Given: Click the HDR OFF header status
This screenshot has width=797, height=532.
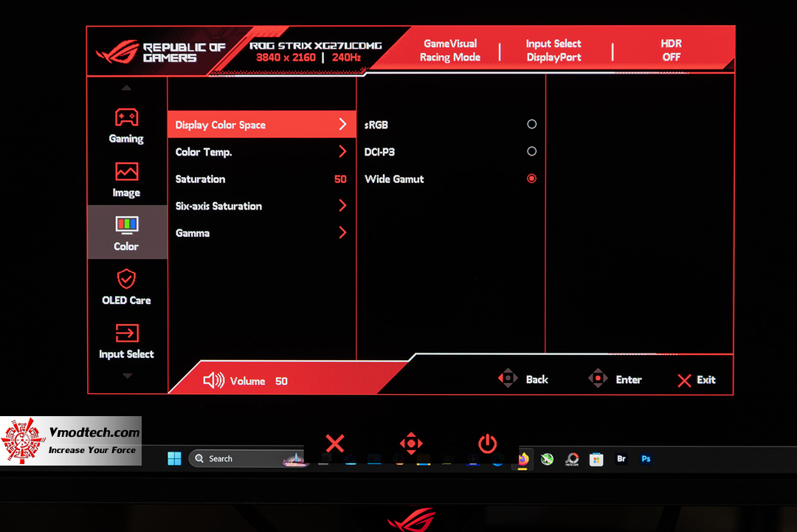Looking at the screenshot, I should [672, 50].
